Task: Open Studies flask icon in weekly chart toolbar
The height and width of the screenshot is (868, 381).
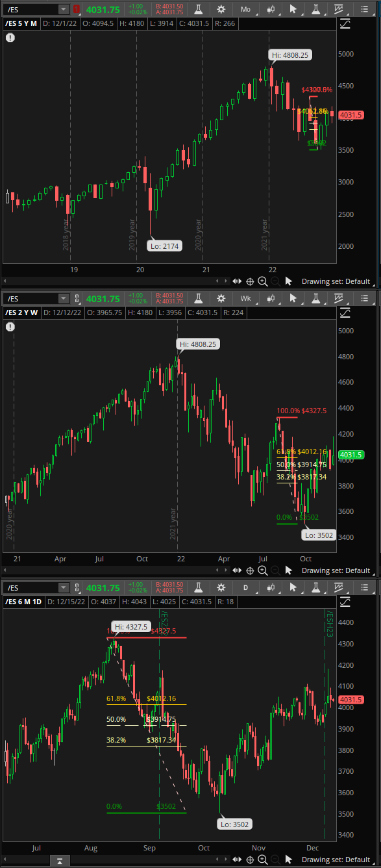Action: click(198, 298)
